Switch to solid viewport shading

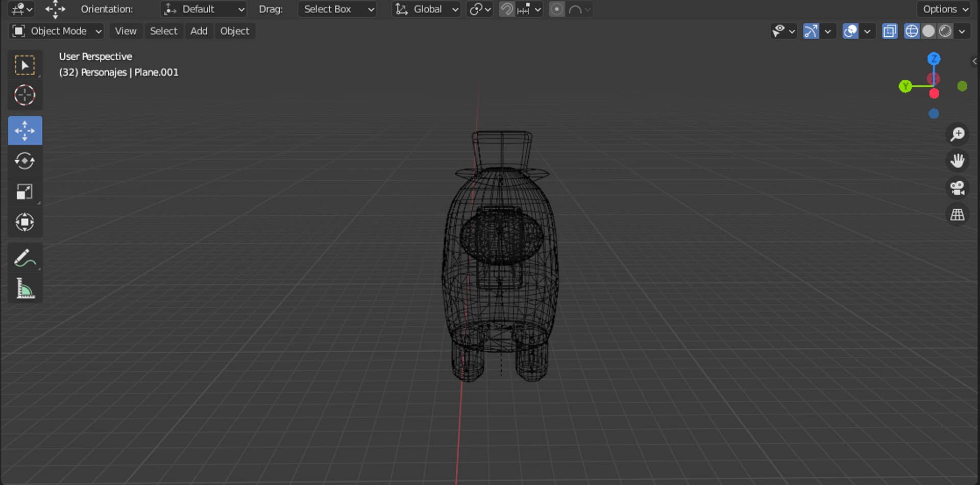928,31
